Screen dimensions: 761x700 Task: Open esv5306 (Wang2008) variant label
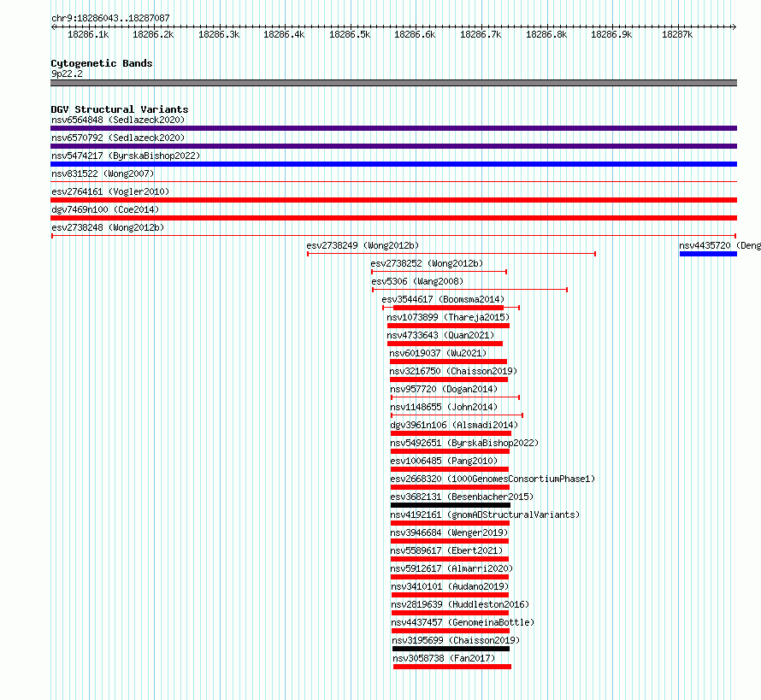pyautogui.click(x=417, y=281)
